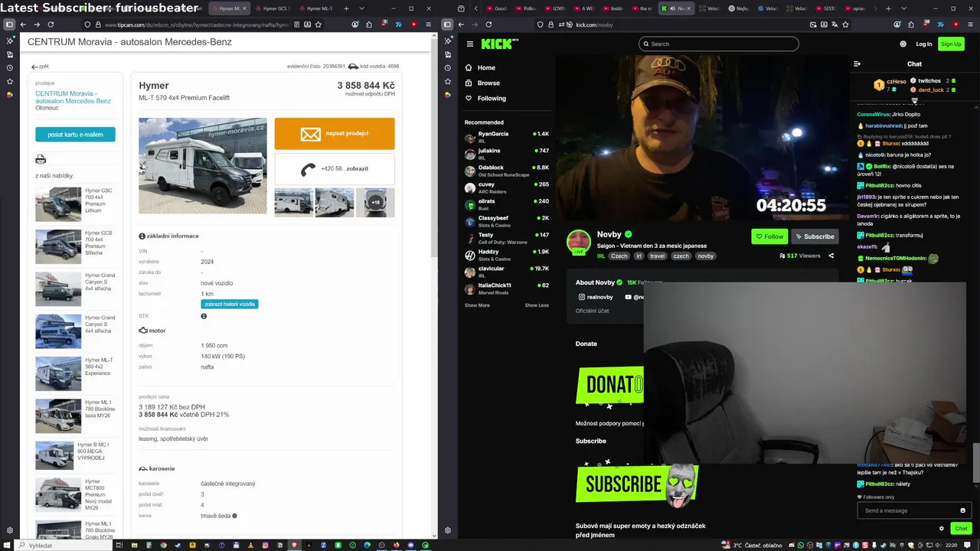Reveal the phone number '+420 58...zobrazit'
The image size is (980, 551).
point(335,168)
